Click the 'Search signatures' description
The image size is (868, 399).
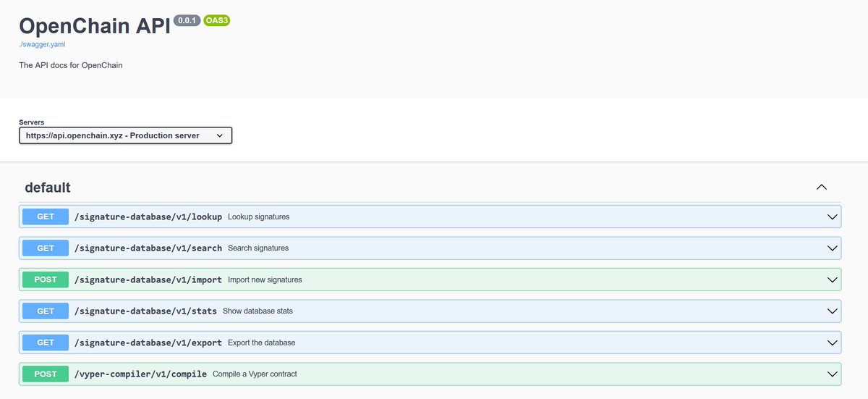tap(258, 248)
